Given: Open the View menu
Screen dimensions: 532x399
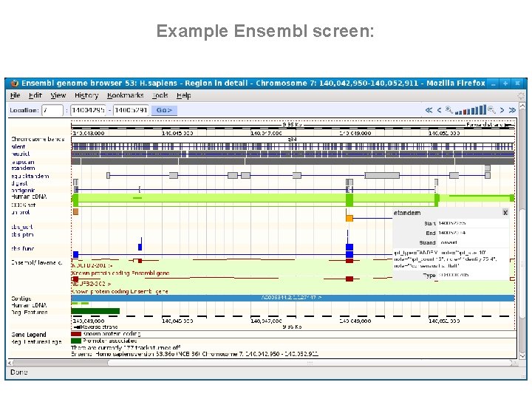Looking at the screenshot, I should pos(58,95).
